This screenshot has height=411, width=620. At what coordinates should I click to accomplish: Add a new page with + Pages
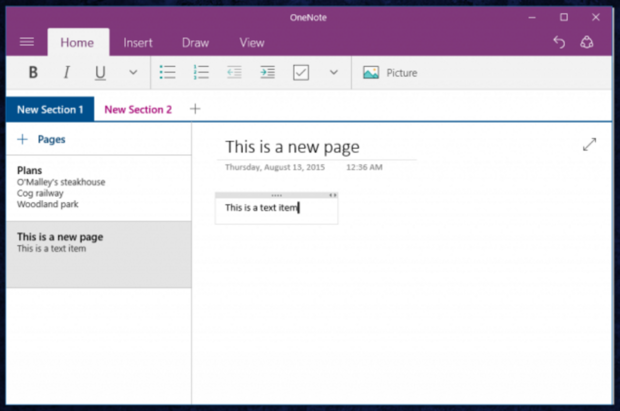point(42,140)
